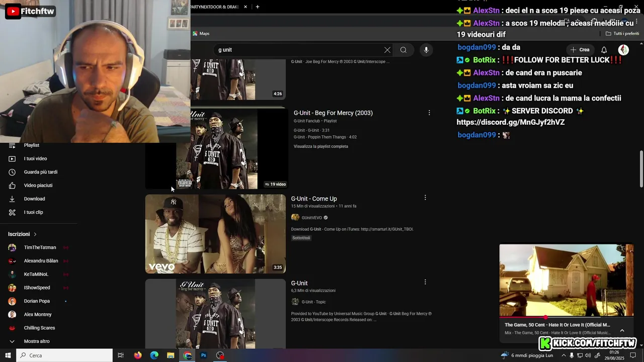Start voice search with the microphone icon
644x362 pixels.
[426, 50]
